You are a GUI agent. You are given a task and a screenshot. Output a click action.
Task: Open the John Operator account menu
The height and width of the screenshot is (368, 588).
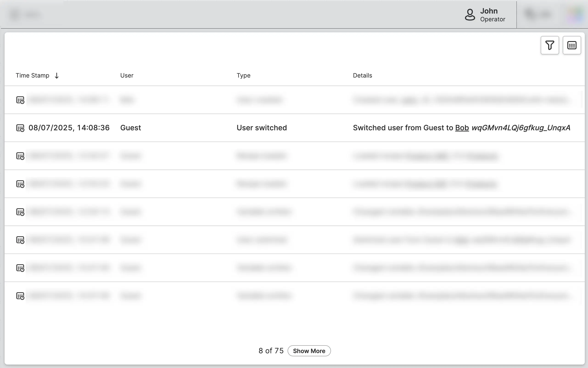tap(492, 15)
